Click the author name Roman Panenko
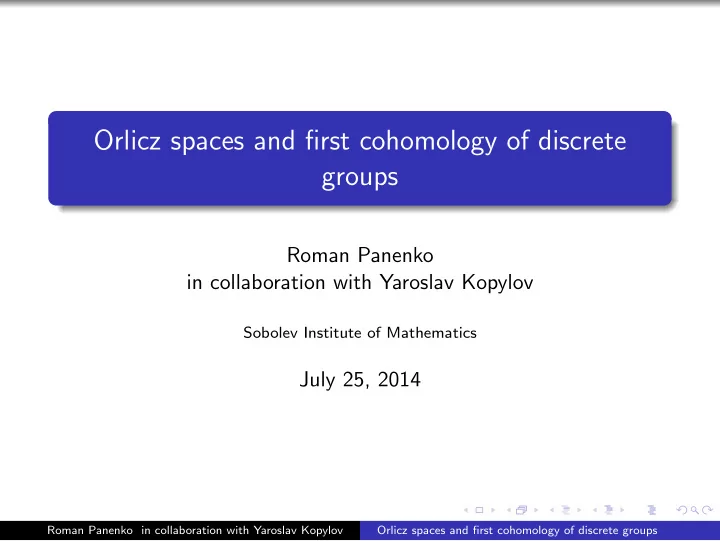This screenshot has width=720, height=541. click(x=360, y=255)
